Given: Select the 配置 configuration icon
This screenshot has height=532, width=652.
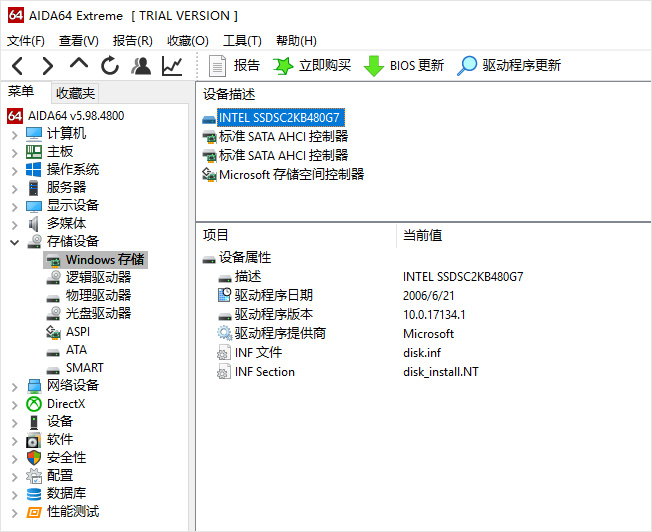Looking at the screenshot, I should pos(34,476).
